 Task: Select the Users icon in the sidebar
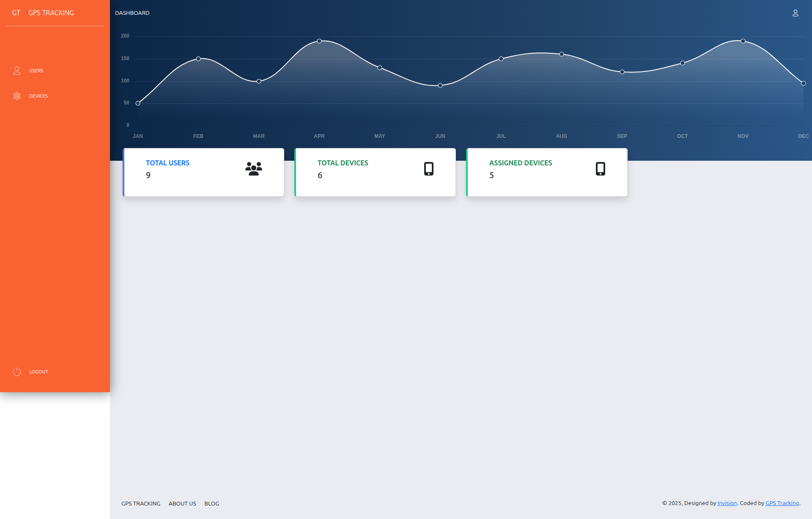17,71
